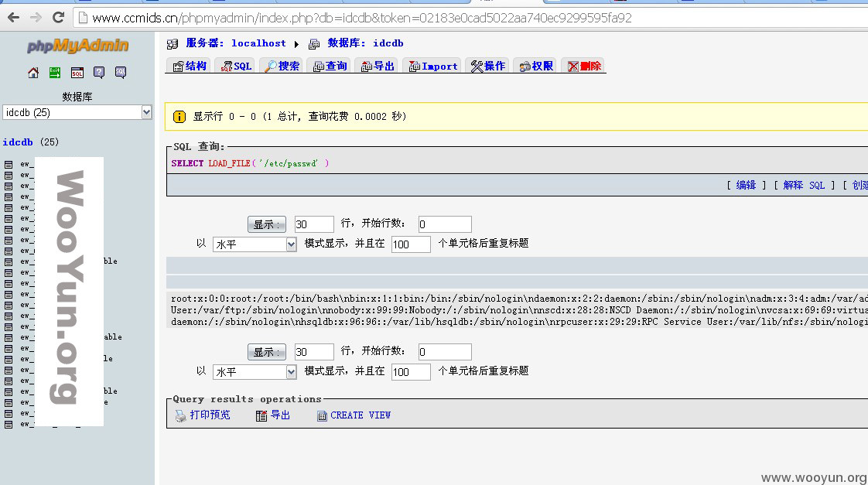The height and width of the screenshot is (485, 868).
Task: Click result line starting 'root:x:0:0:root'
Action: point(519,299)
